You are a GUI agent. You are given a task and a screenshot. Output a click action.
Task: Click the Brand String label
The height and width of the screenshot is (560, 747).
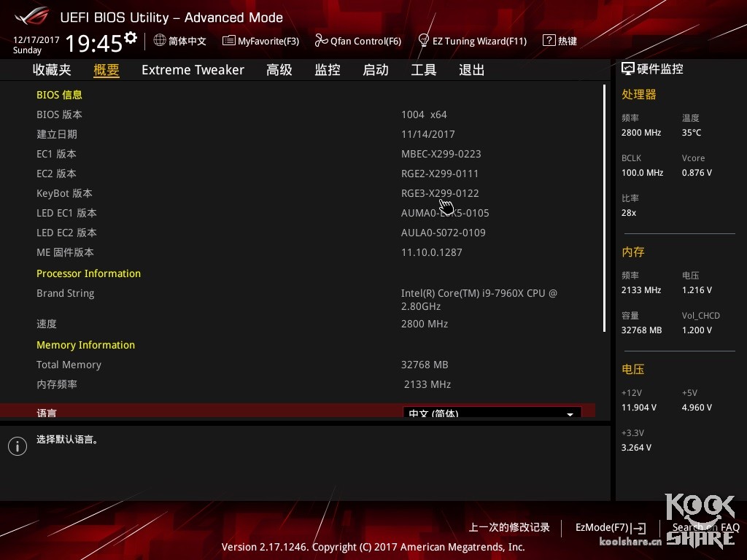coord(65,293)
